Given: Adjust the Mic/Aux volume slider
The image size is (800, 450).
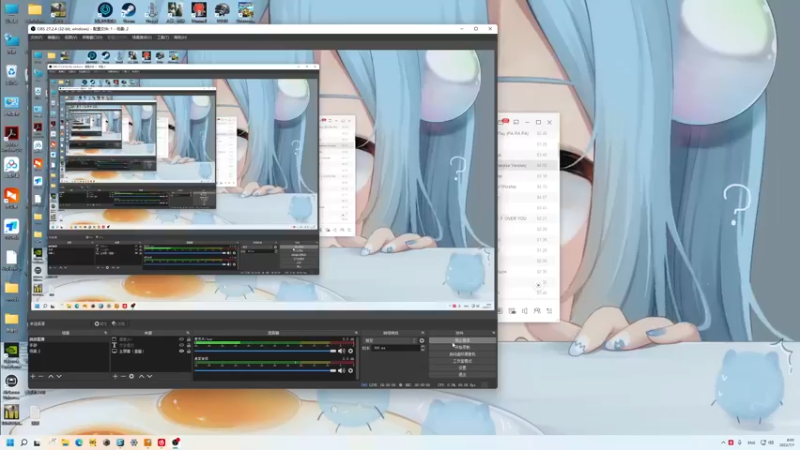Looking at the screenshot, I should [265, 351].
